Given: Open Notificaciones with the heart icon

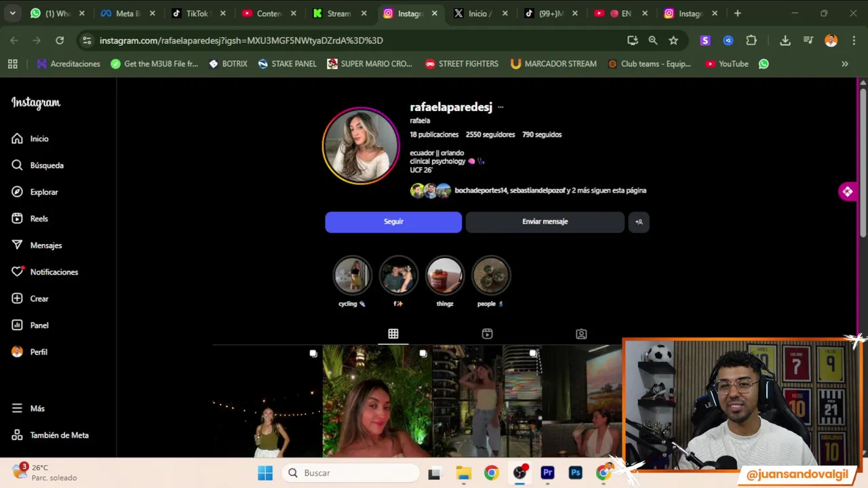Looking at the screenshot, I should point(45,272).
